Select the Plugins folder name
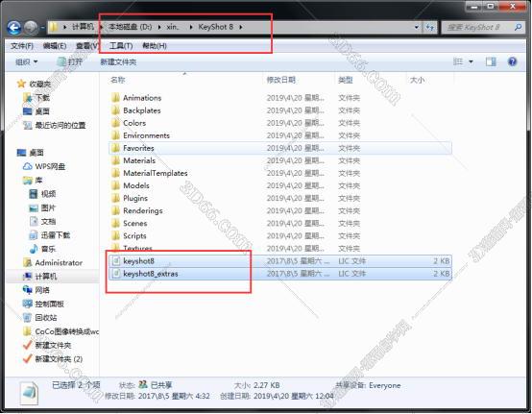Screen dimensions: 532x414 click(135, 198)
